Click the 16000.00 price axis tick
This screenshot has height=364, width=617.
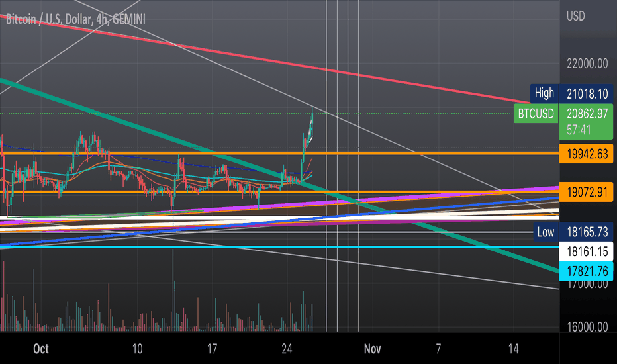point(587,327)
